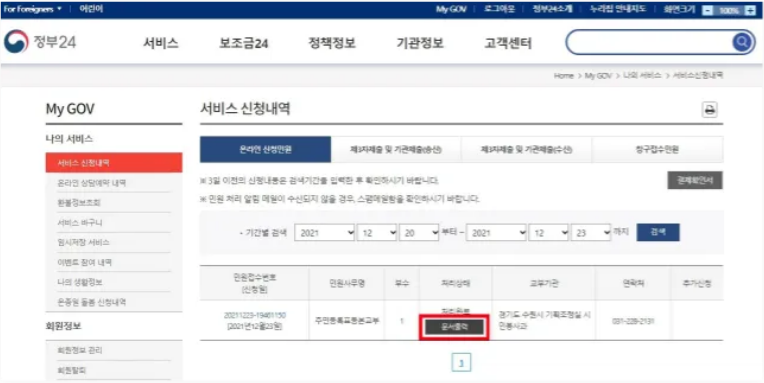Open the start year dropdown showing 2021
Image resolution: width=764 pixels, height=383 pixels.
pos(325,233)
